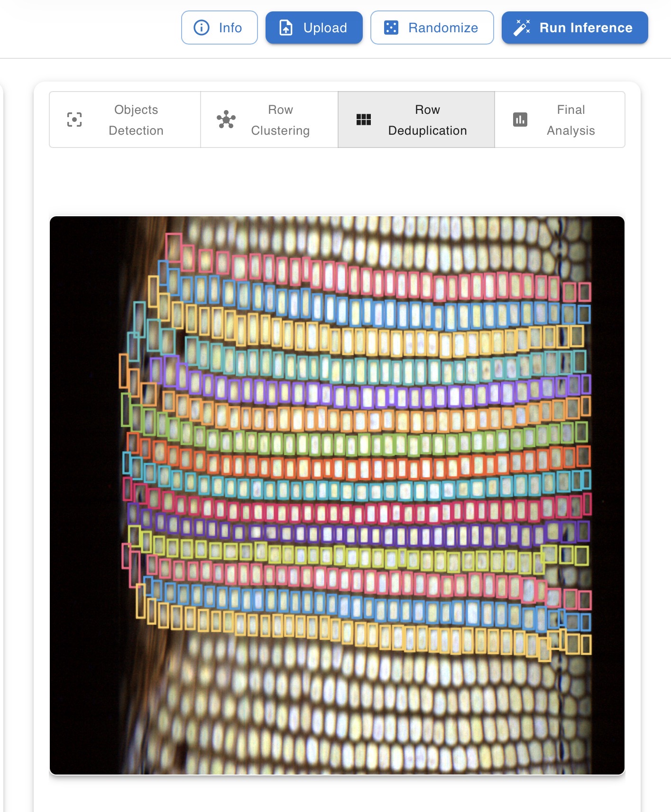This screenshot has width=671, height=812.
Task: Click the Randomize button text
Action: pos(443,28)
